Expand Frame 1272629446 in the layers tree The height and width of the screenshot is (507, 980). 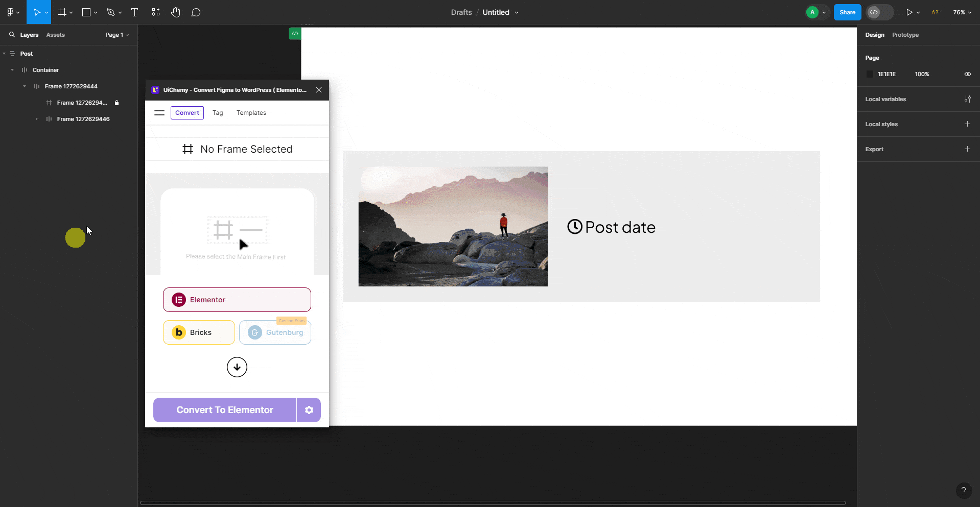click(x=36, y=119)
